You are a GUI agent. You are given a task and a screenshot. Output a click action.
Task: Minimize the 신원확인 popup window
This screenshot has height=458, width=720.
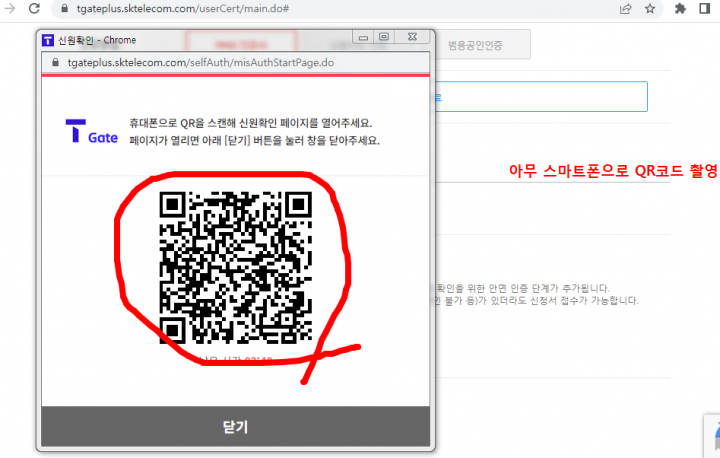click(363, 37)
